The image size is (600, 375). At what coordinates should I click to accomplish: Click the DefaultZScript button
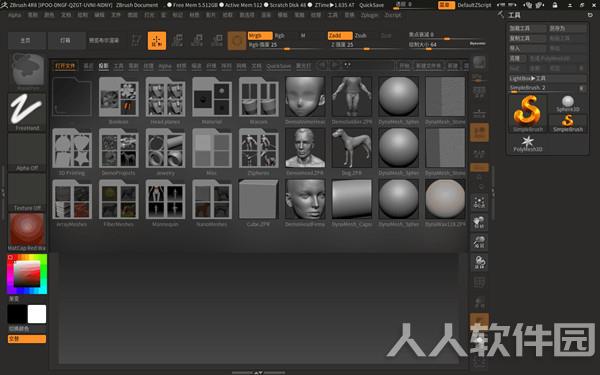(x=474, y=5)
